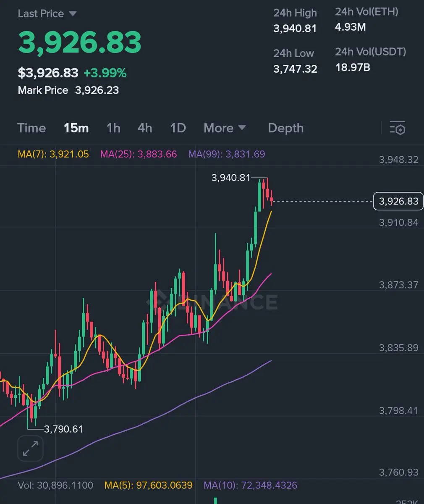This screenshot has height=504, width=424.
Task: Click the MA(25) indicator label
Action: [x=139, y=154]
